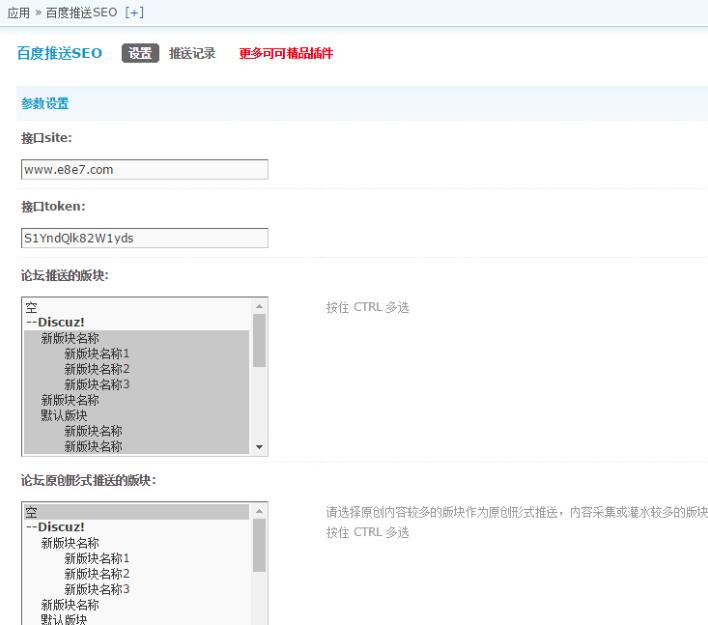Screen dimensions: 708x625
Task: Select --Discuz! in 论坛原创形式推送的版块 list
Action: tap(136, 527)
